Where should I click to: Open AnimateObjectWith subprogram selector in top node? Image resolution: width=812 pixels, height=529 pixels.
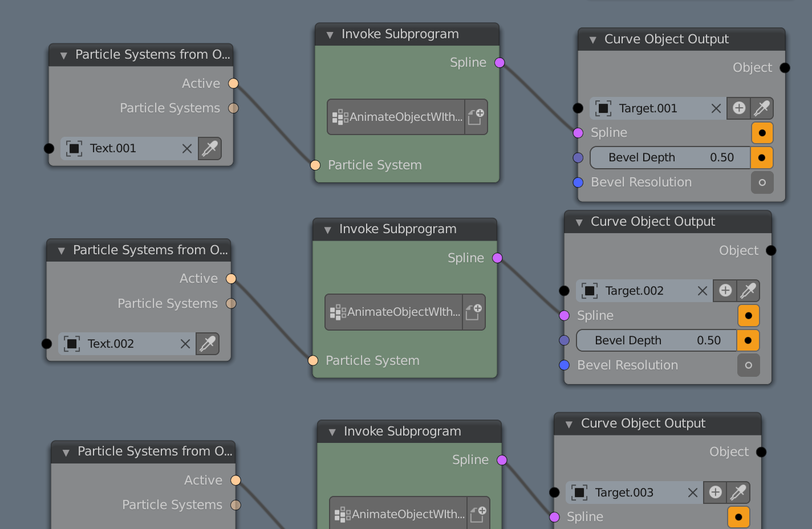coord(396,117)
